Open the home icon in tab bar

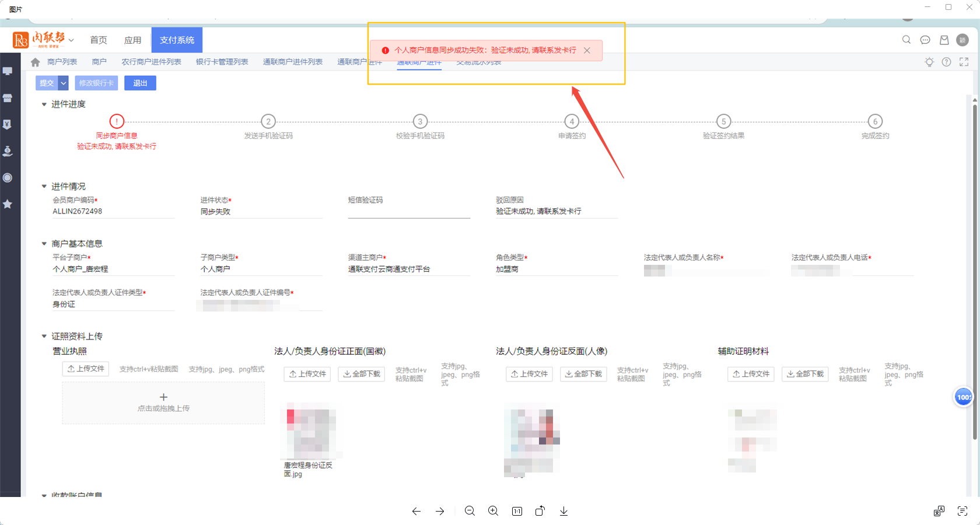(x=36, y=62)
